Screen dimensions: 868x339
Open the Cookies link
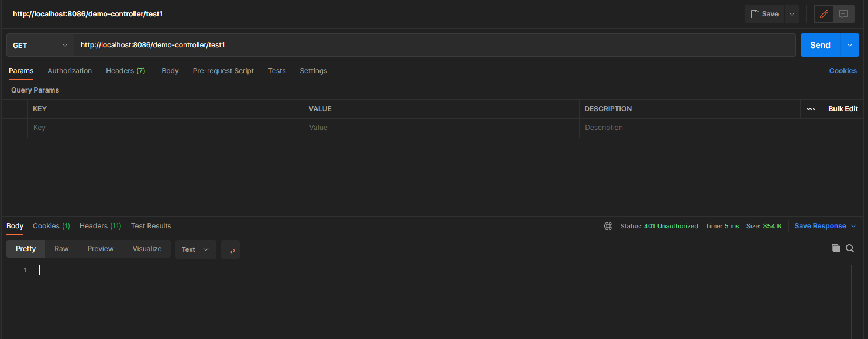842,71
